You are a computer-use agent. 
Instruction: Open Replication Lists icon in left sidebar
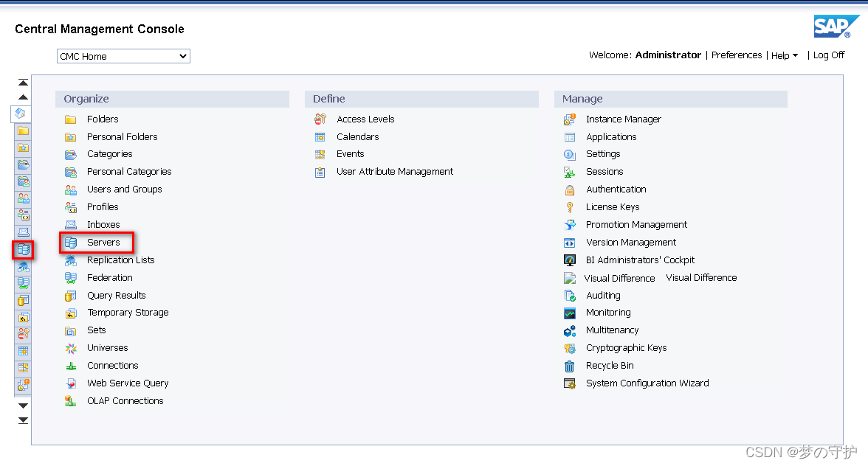(x=24, y=266)
